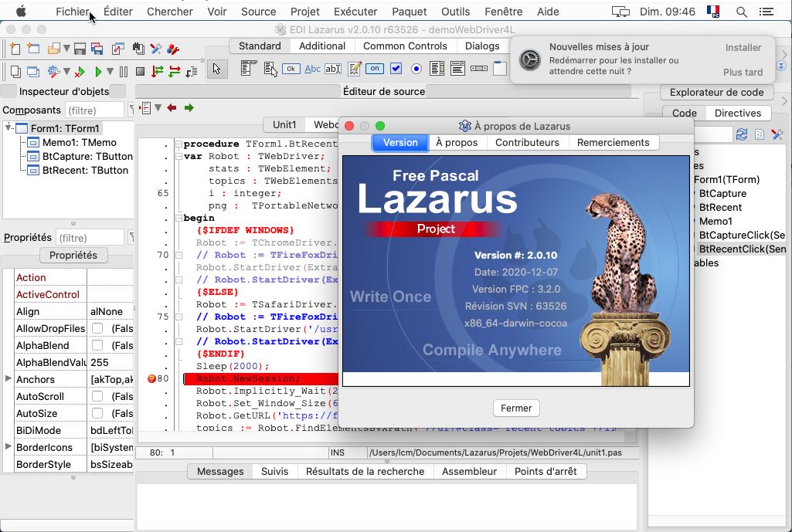Image resolution: width=792 pixels, height=532 pixels.
Task: Fold the 'begin' code block
Action: coord(178,218)
